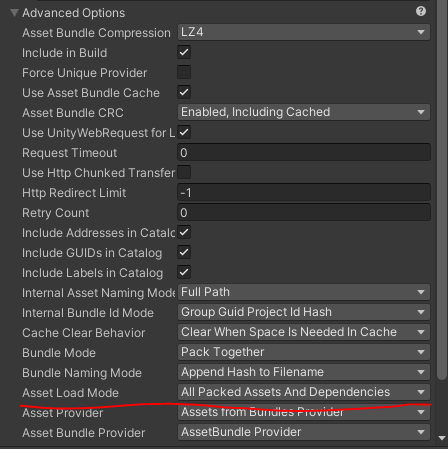Click the Asset Bundle CRC label
The width and height of the screenshot is (448, 449).
73,113
